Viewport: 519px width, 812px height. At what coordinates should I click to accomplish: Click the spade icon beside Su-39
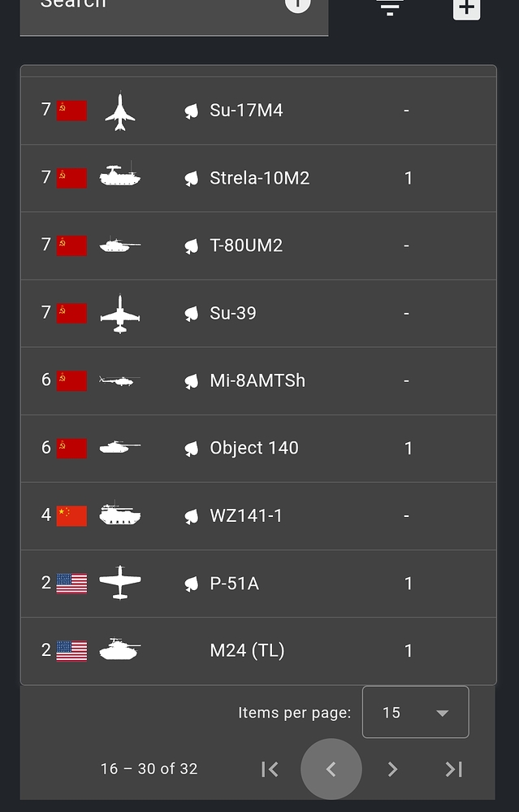[x=192, y=313]
